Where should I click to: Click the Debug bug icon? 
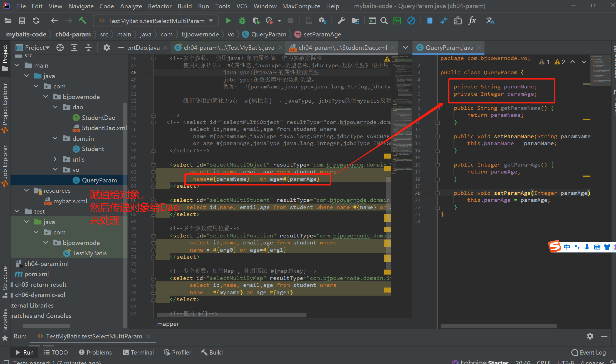click(242, 21)
